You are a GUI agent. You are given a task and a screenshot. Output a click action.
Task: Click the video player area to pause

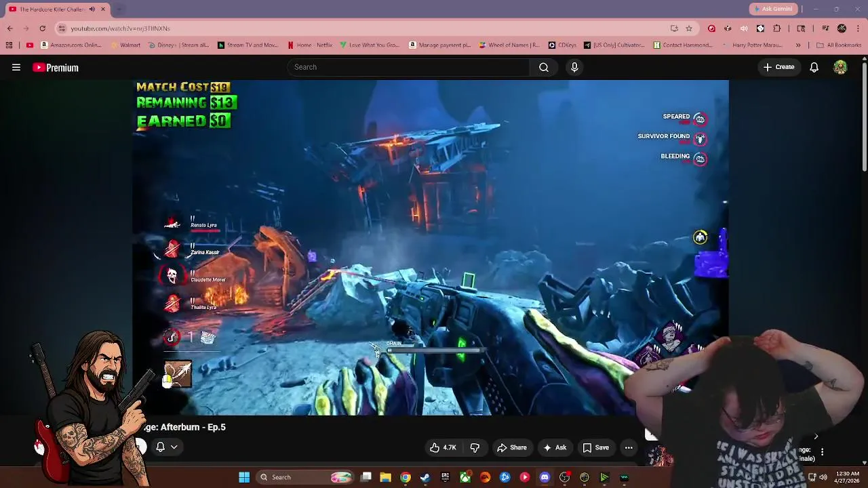pos(431,247)
